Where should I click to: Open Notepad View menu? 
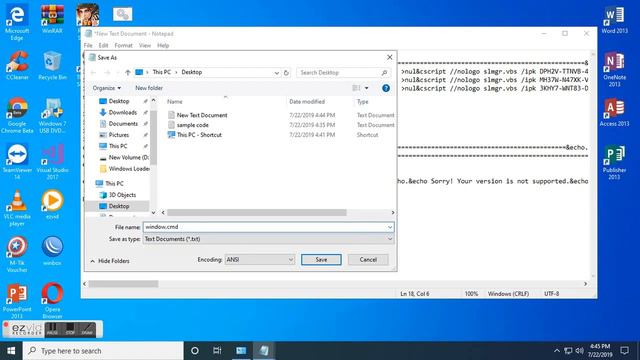click(x=144, y=45)
